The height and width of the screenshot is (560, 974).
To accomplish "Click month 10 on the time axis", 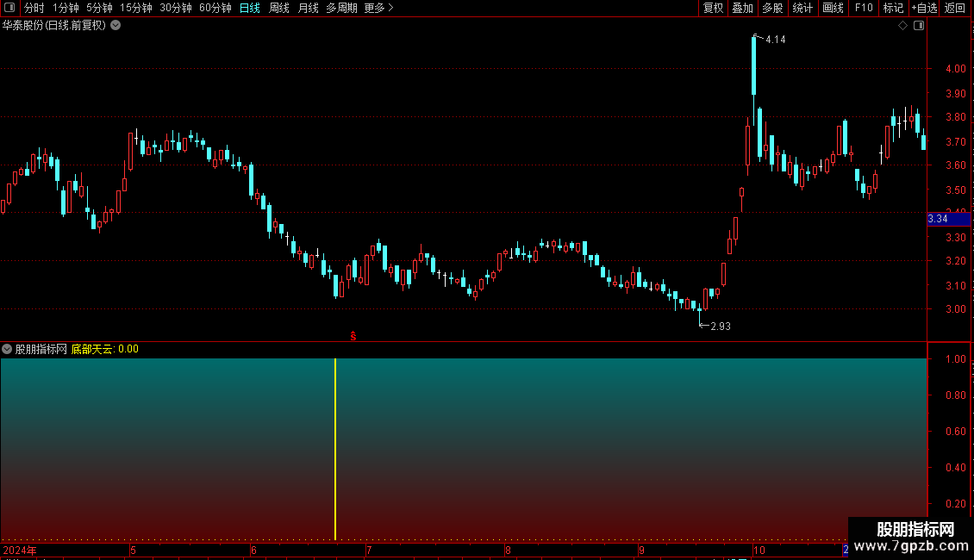I will pos(759,550).
